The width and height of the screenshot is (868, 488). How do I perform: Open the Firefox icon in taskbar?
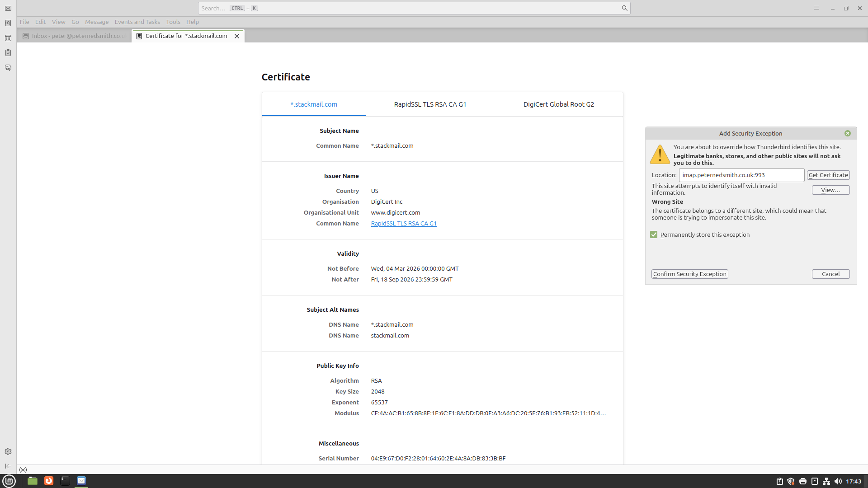click(x=49, y=481)
